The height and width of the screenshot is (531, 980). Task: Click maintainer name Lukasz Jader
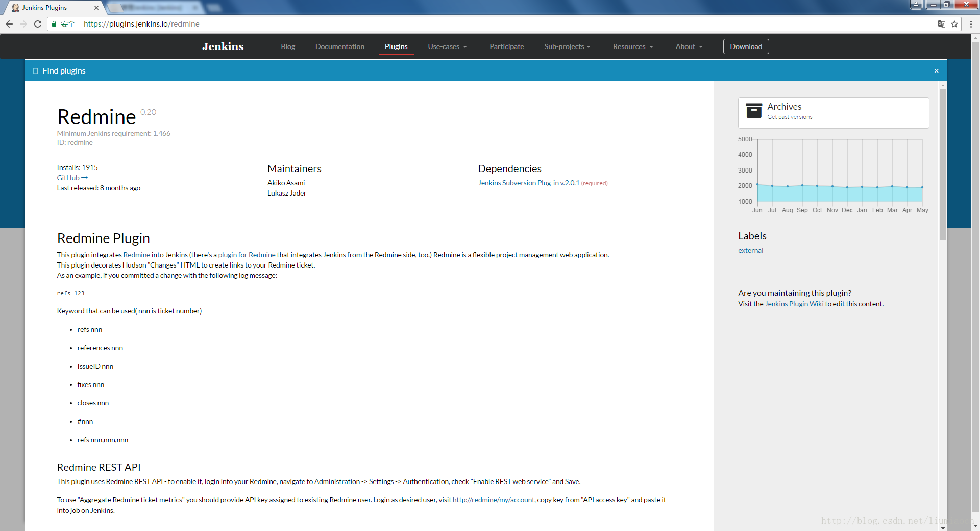pyautogui.click(x=287, y=193)
